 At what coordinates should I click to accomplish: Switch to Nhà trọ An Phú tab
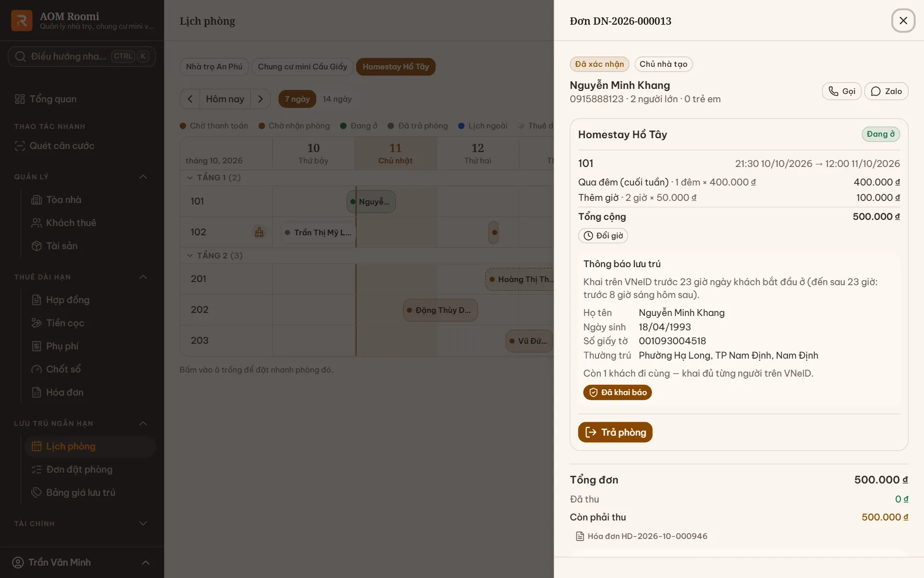click(214, 66)
